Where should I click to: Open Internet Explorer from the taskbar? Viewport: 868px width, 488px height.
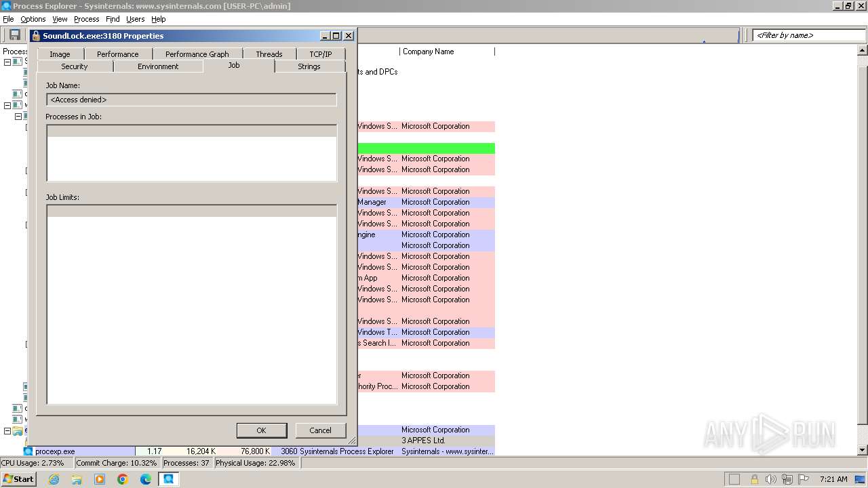point(54,479)
